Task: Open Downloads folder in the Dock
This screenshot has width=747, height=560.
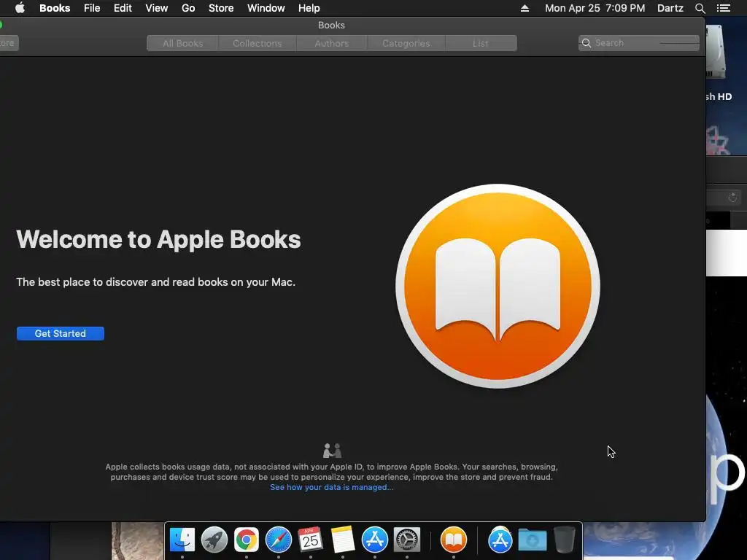Action: [532, 540]
